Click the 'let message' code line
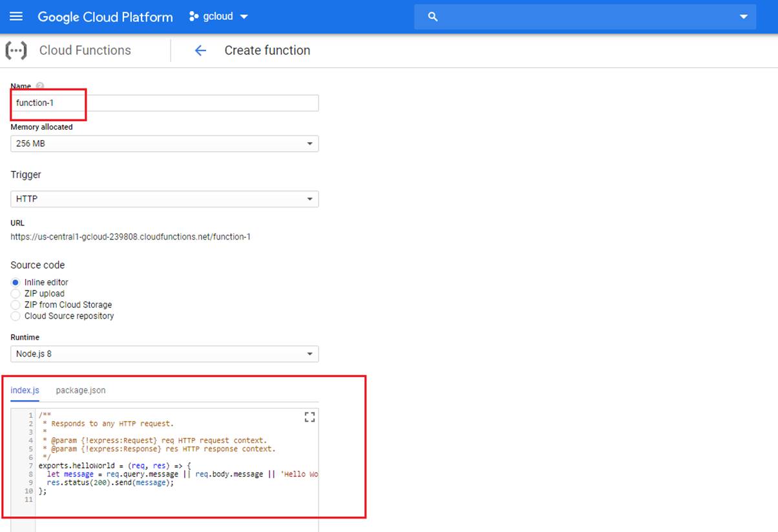The height and width of the screenshot is (532, 778). pyautogui.click(x=182, y=474)
